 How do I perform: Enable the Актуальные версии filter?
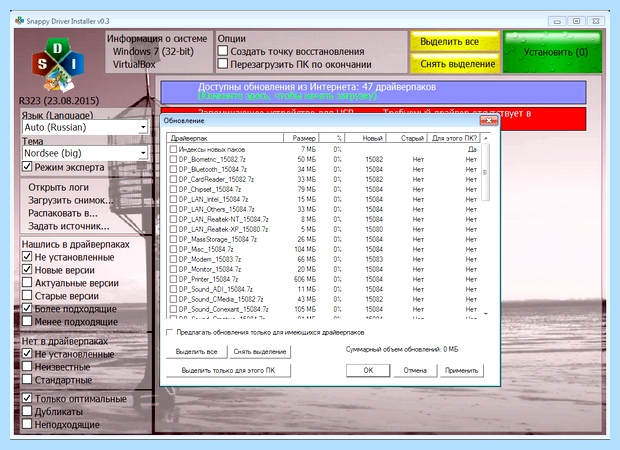pyautogui.click(x=27, y=283)
